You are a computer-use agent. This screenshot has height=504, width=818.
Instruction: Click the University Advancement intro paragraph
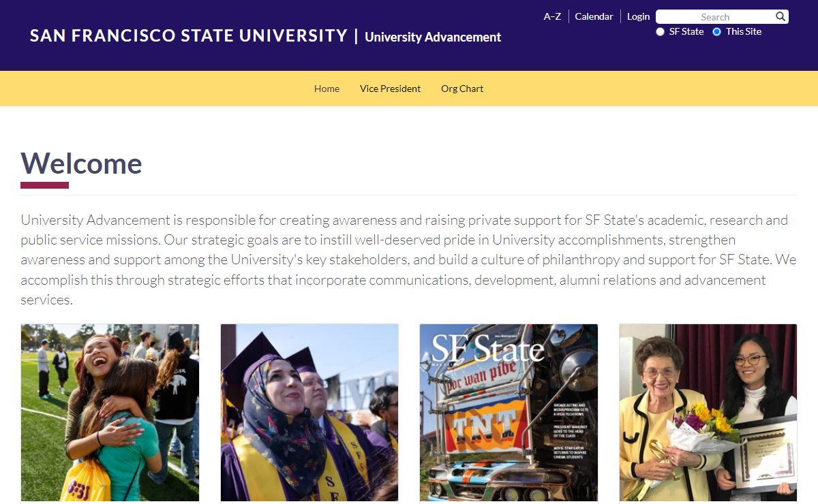408,259
